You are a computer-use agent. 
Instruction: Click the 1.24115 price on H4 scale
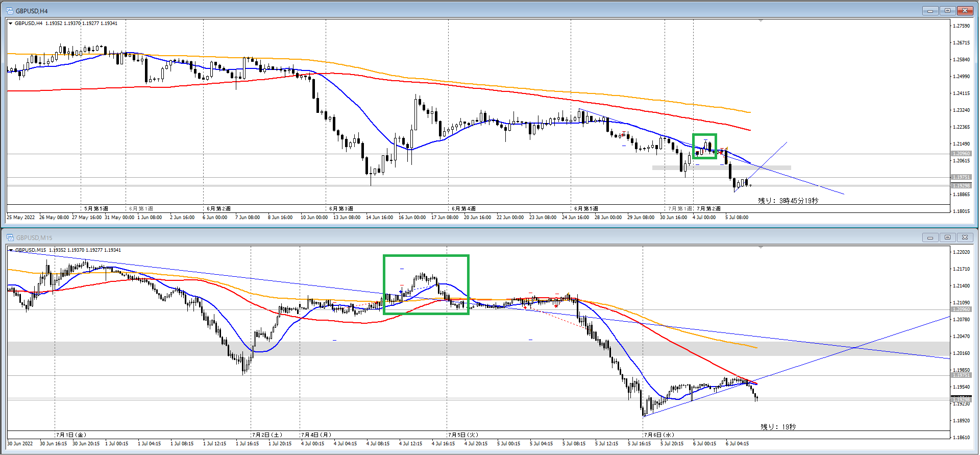962,93
